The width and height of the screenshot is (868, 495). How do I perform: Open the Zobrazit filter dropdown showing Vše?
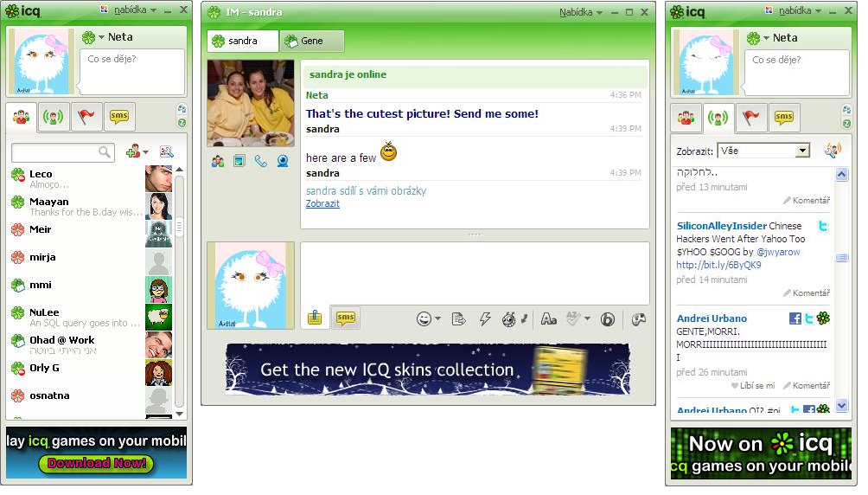click(x=763, y=151)
